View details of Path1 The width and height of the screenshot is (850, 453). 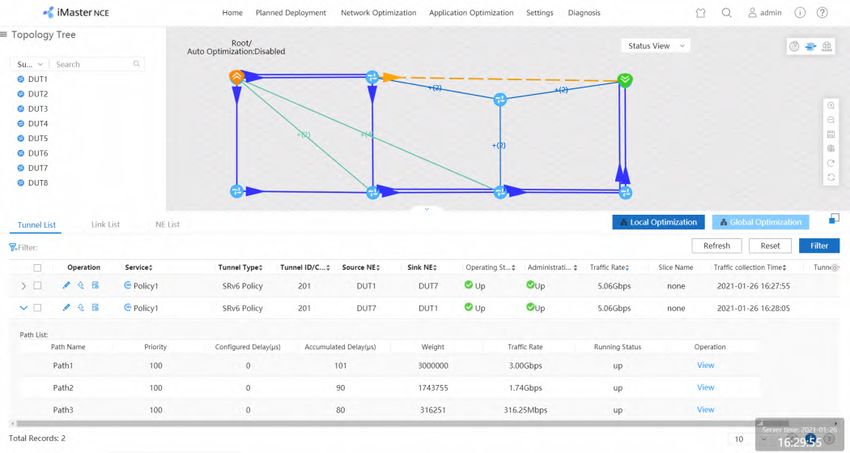pos(705,365)
